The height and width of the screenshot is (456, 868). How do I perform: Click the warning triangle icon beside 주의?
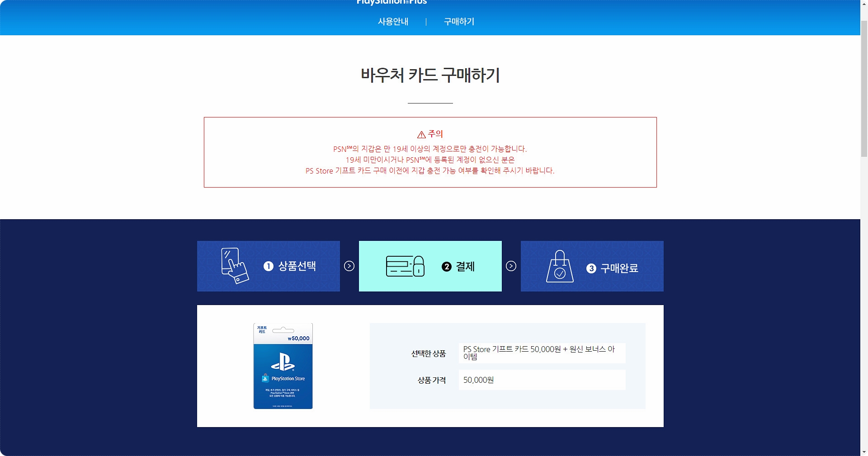click(421, 134)
